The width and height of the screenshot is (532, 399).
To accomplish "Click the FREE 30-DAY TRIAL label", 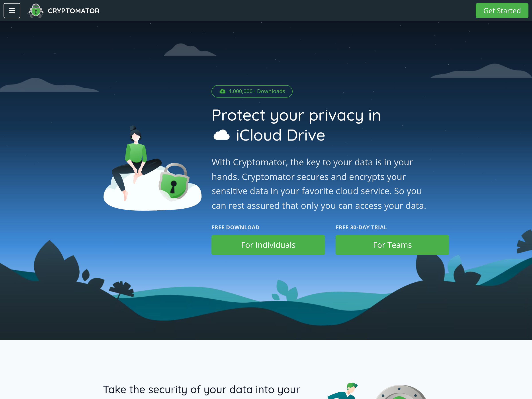I will 361,227.
